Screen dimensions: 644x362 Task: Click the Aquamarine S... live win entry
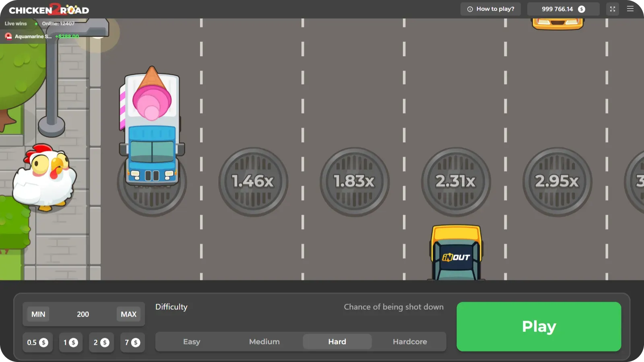pos(42,36)
